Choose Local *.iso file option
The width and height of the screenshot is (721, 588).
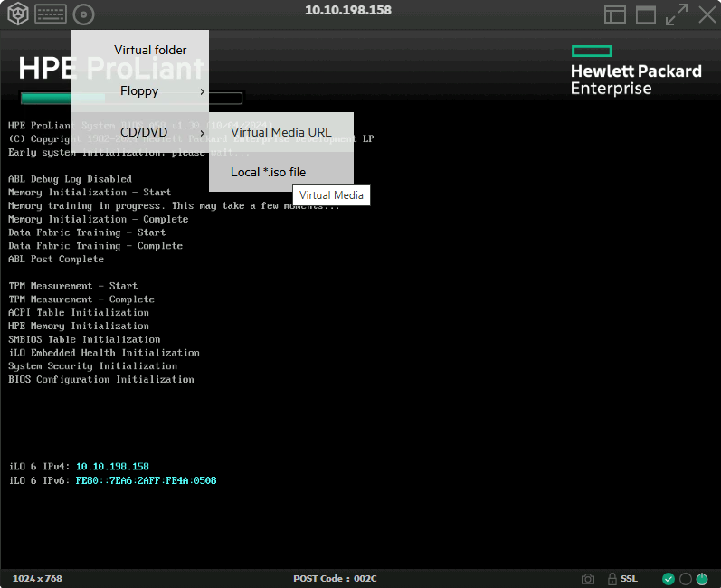[281, 172]
